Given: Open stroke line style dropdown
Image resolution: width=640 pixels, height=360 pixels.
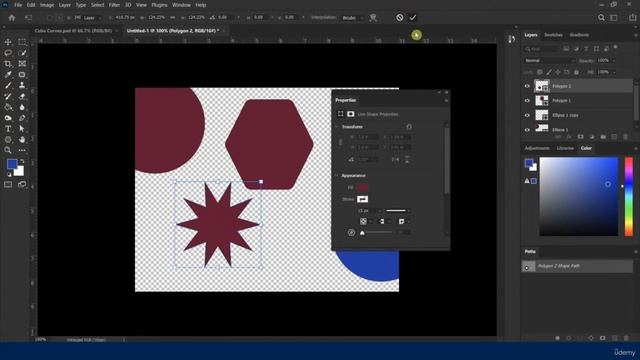Looking at the screenshot, I should [x=398, y=211].
